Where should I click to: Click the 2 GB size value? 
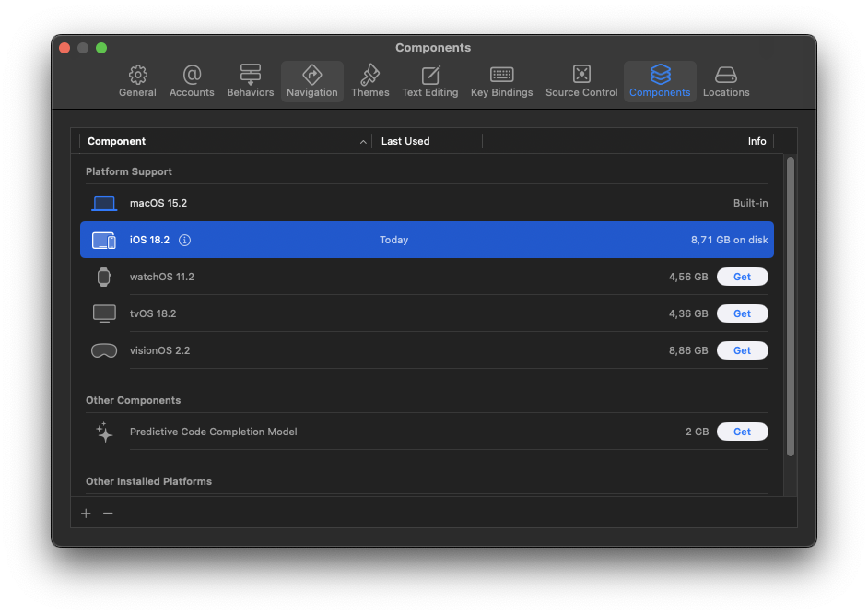(697, 432)
